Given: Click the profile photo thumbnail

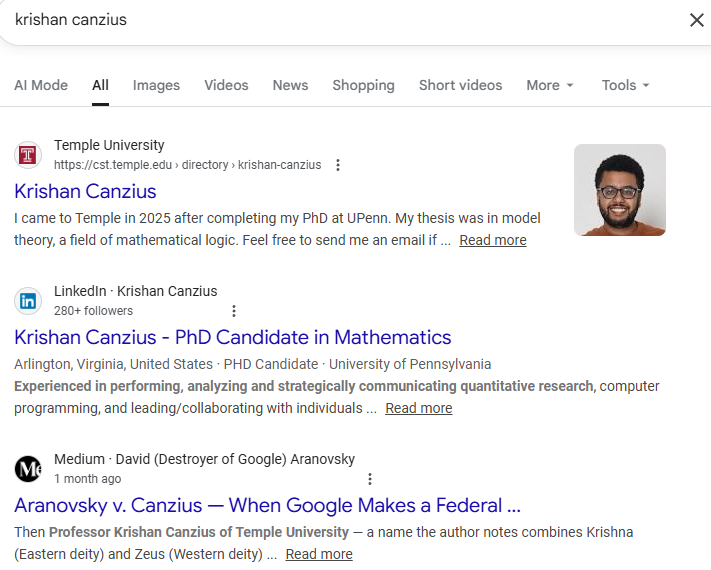Looking at the screenshot, I should [619, 190].
